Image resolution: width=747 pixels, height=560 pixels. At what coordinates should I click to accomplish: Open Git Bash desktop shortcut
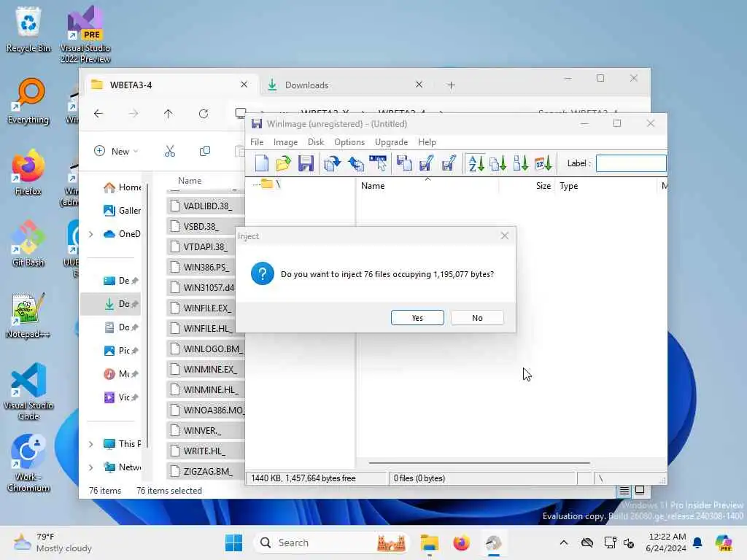tap(28, 244)
